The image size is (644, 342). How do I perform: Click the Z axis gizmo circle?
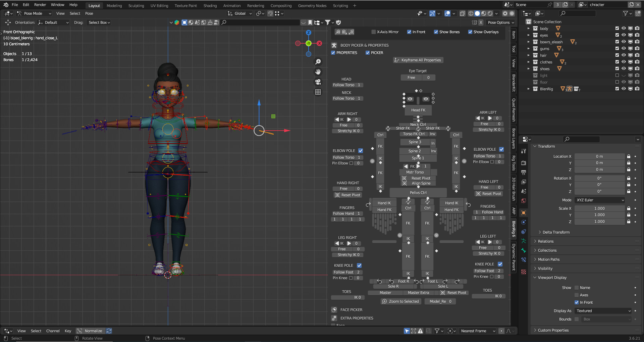309,33
